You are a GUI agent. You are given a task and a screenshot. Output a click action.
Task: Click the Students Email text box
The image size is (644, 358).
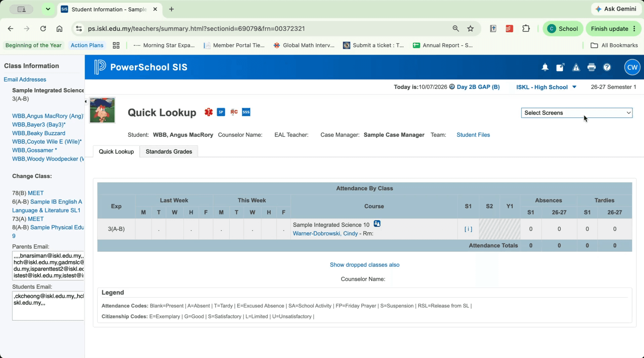click(x=48, y=306)
